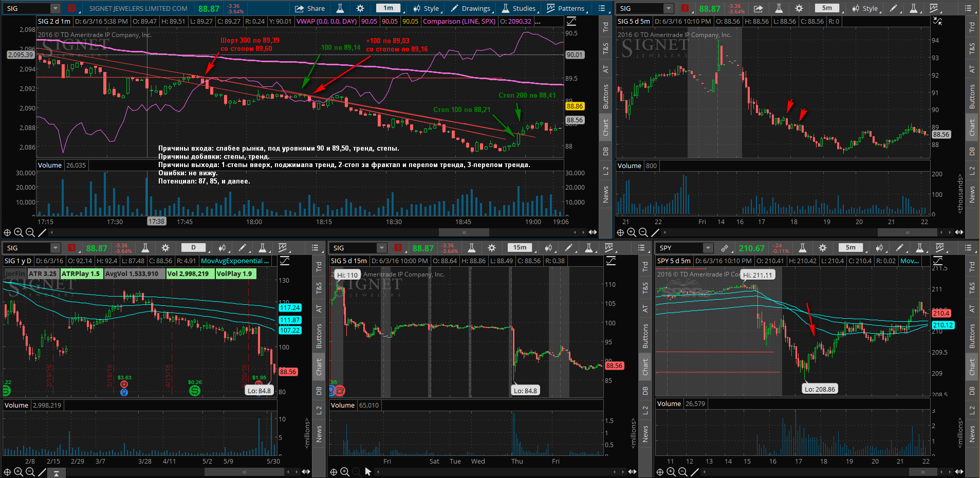
Task: Toggle the studies legend icon in top-left chart
Action: (571, 21)
